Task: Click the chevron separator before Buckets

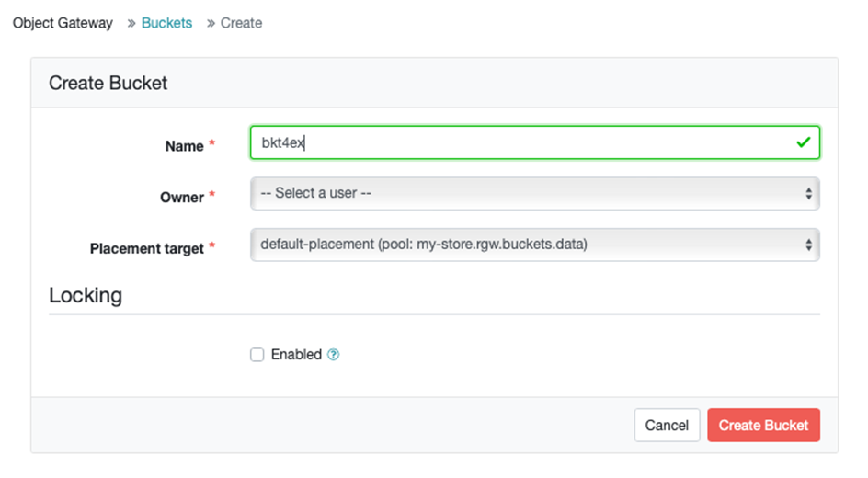Action: 131,23
